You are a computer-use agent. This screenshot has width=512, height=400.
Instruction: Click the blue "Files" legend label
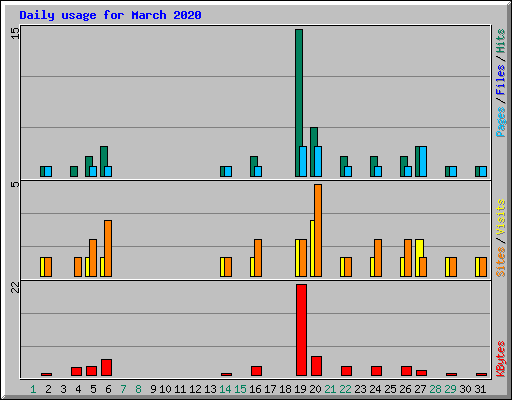click(x=500, y=80)
